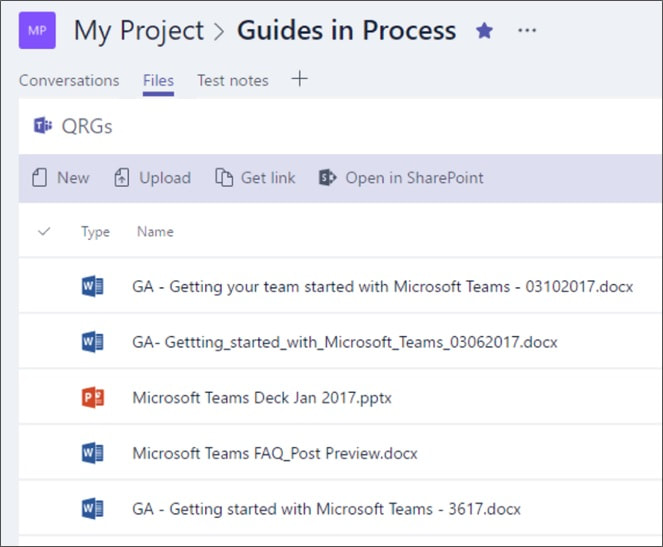The image size is (663, 547).
Task: Click Word icon for 03102017.docx file
Action: 93,286
